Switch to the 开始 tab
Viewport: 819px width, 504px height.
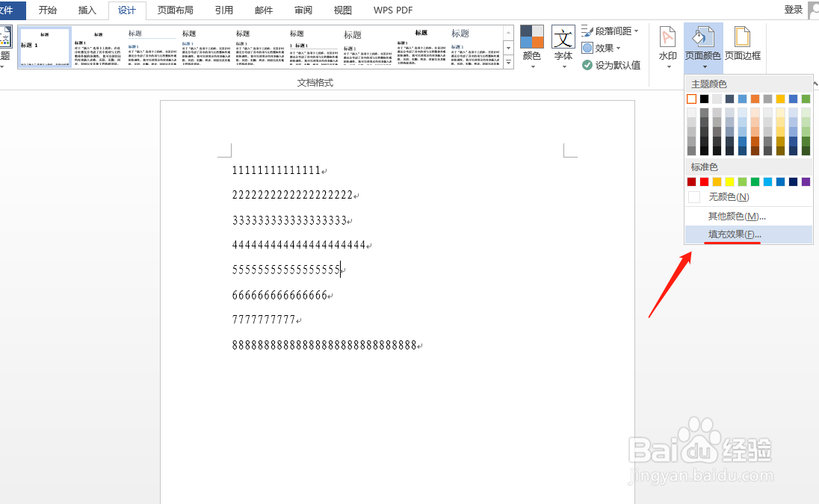click(48, 10)
